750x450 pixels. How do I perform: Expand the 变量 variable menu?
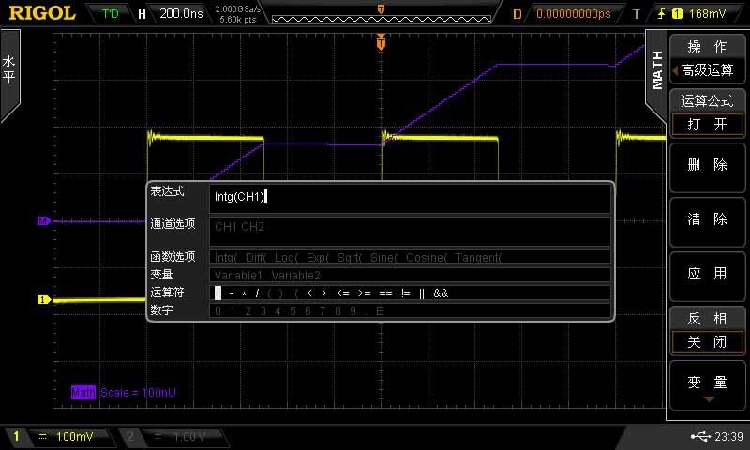point(707,387)
